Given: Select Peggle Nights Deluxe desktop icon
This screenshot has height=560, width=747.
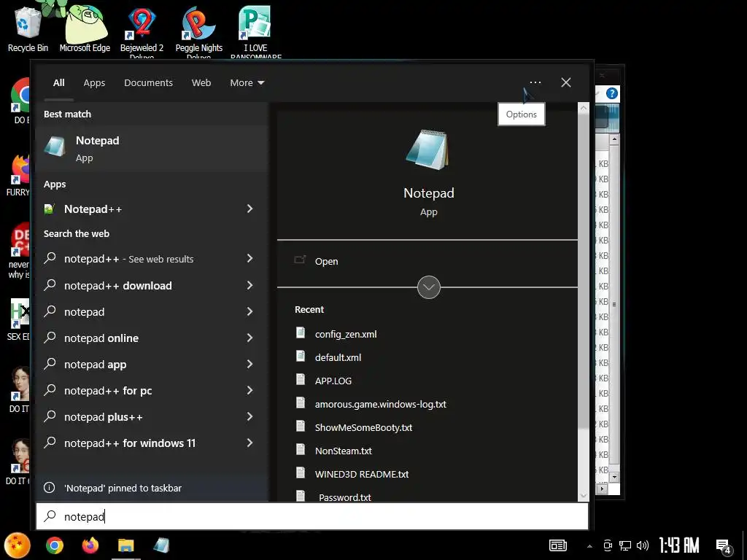Looking at the screenshot, I should coord(198,31).
